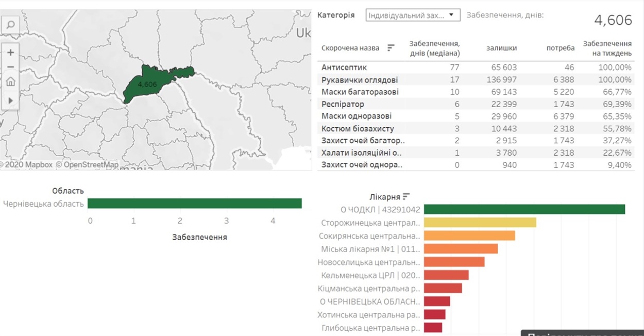Click the Маски одноразові row label
644x336 pixels.
[357, 116]
